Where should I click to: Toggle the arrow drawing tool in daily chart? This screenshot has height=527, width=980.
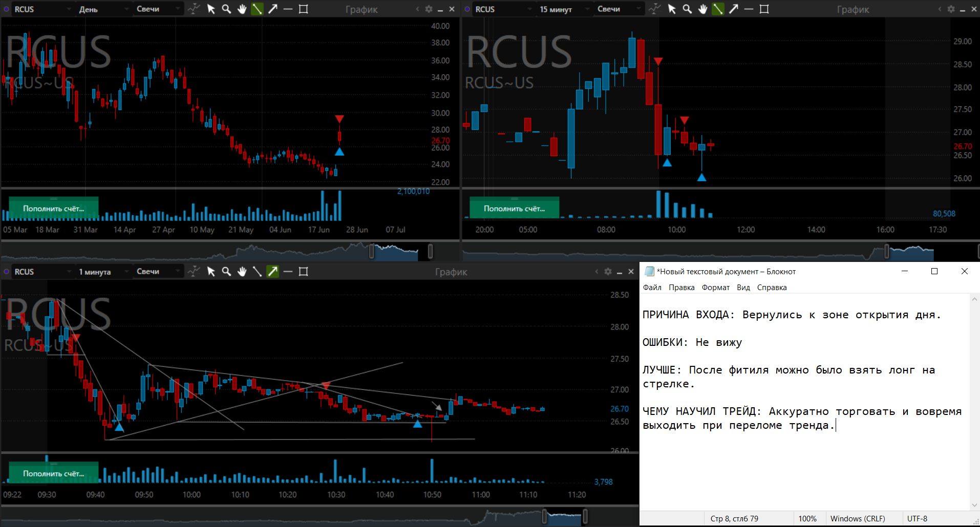point(272,9)
